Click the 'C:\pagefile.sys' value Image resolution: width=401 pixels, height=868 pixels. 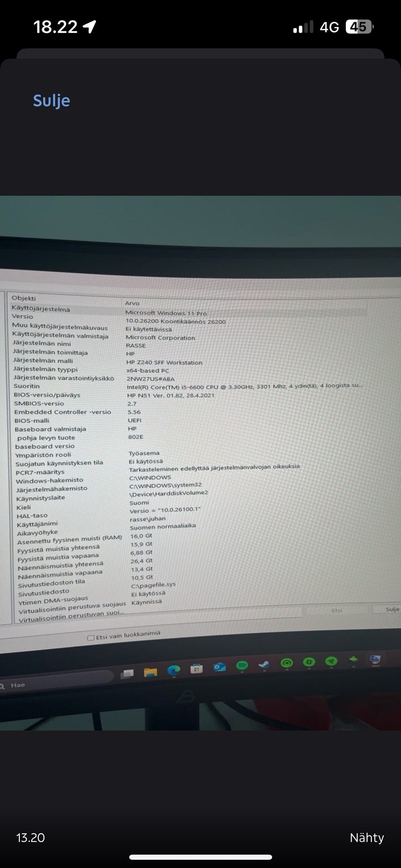153,585
